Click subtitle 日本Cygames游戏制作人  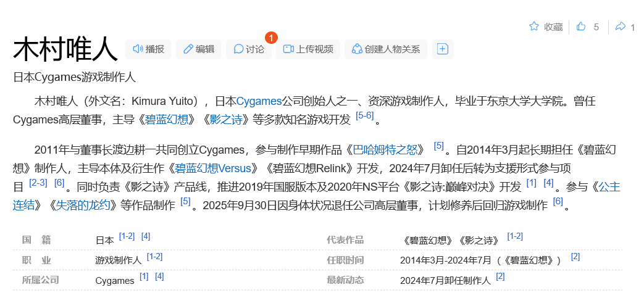pos(74,77)
